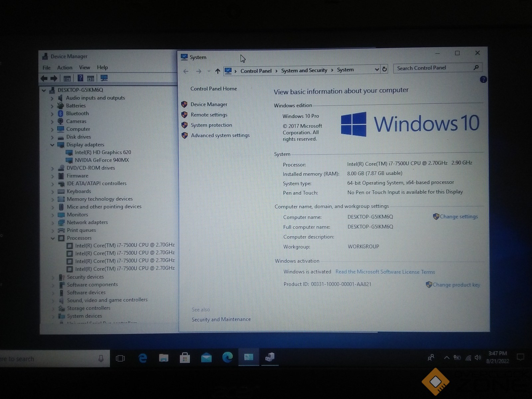Open Security and Maintenance link
The height and width of the screenshot is (399, 532).
click(221, 320)
